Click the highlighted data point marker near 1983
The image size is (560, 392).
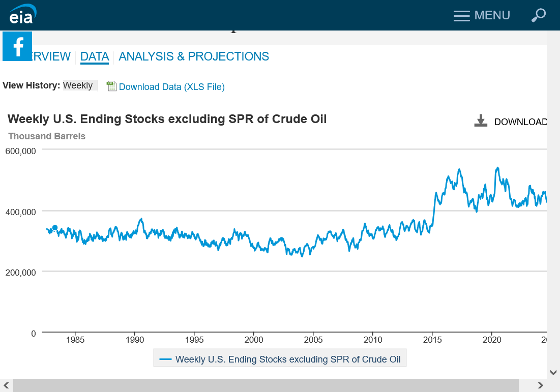pos(55,228)
